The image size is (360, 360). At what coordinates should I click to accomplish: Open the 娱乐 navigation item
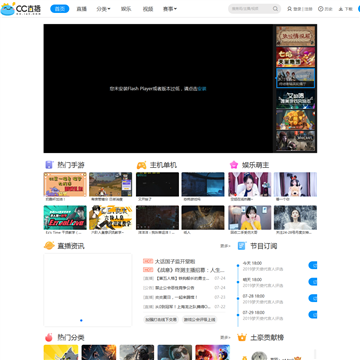click(126, 9)
